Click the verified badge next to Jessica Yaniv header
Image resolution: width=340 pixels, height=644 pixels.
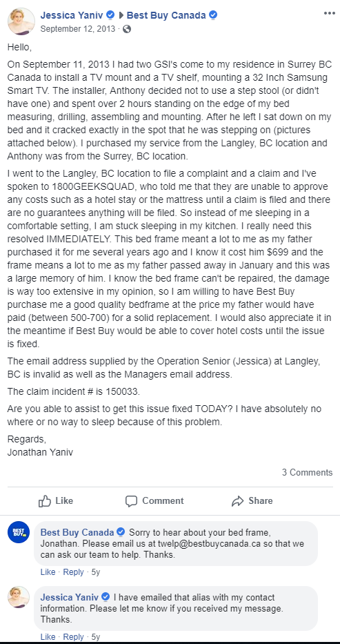tap(110, 16)
